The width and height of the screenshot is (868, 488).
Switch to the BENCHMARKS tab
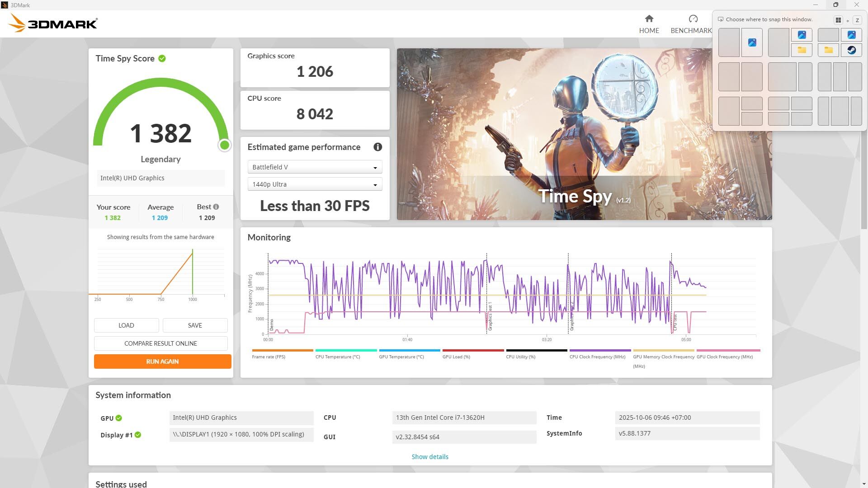(693, 23)
